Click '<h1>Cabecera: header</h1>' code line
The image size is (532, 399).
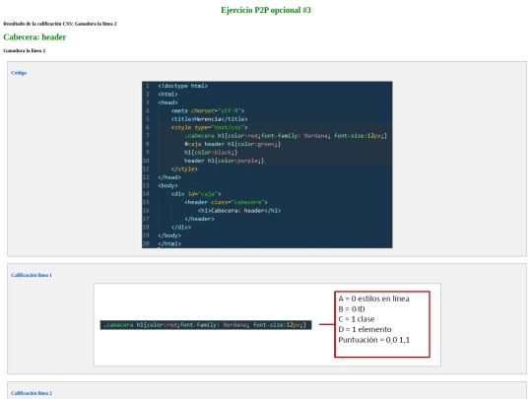(239, 211)
